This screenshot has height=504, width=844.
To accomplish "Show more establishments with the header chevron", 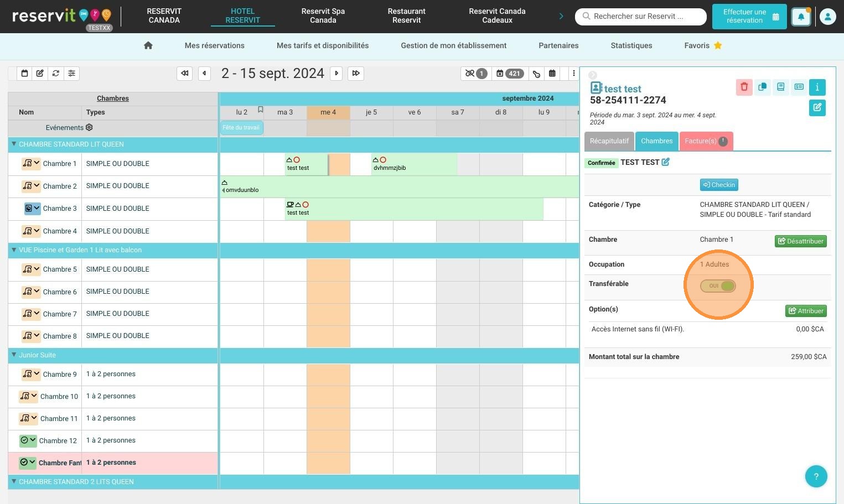I will (x=561, y=16).
